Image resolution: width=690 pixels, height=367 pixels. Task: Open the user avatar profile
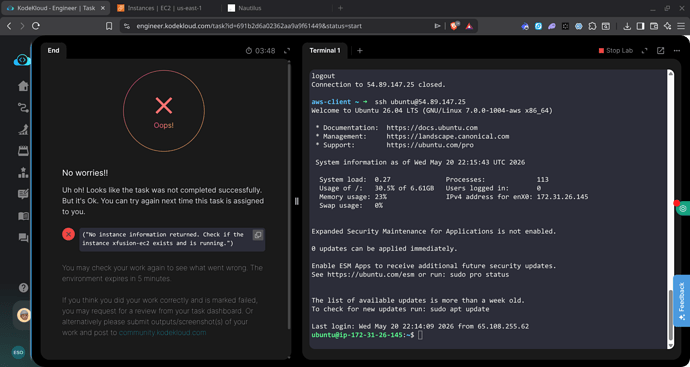pos(23,315)
